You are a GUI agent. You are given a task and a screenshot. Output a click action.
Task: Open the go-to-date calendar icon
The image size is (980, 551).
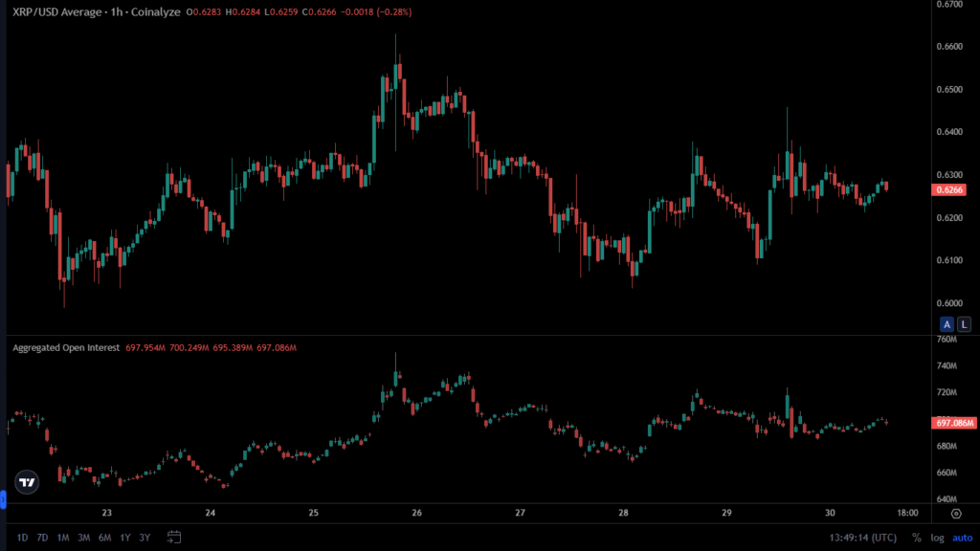(x=174, y=537)
